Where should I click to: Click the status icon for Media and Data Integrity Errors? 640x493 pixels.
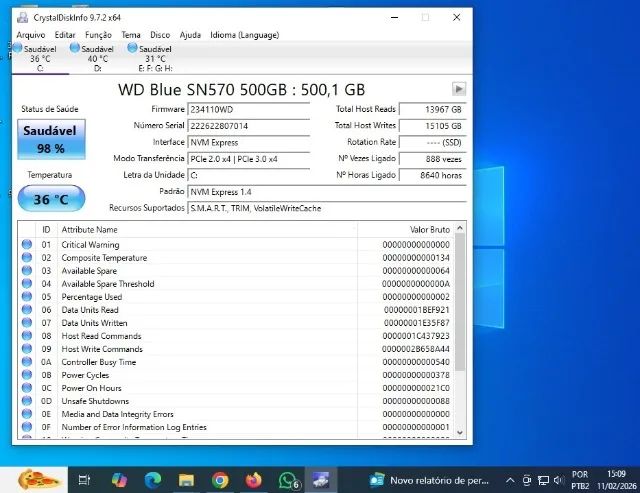tap(27, 414)
